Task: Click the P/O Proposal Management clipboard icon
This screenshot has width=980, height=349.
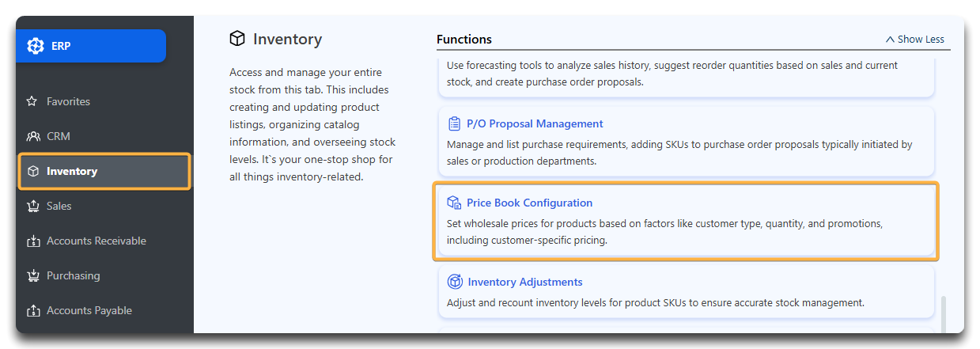Action: (x=454, y=123)
